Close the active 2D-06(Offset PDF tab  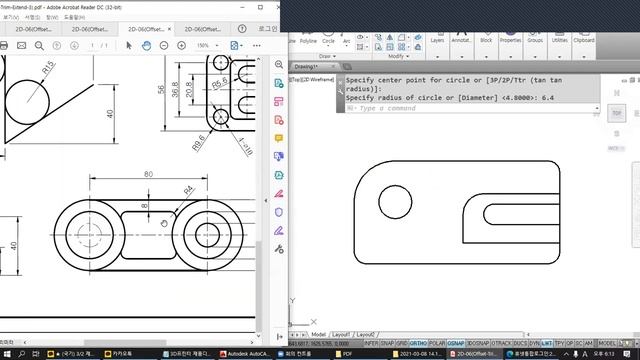(169, 29)
